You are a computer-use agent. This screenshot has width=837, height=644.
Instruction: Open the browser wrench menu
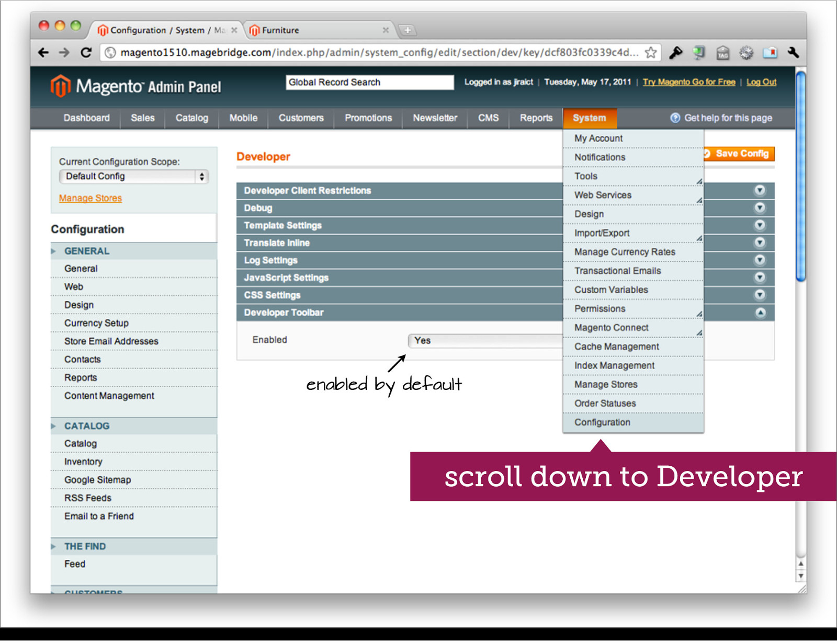click(793, 53)
